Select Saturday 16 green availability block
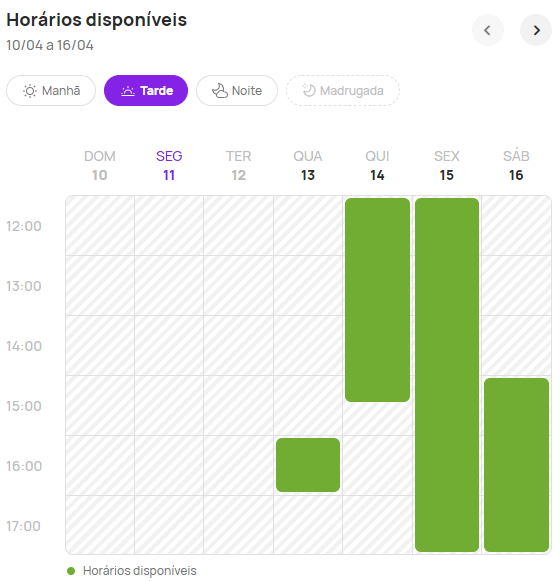The width and height of the screenshot is (560, 581). click(x=516, y=465)
